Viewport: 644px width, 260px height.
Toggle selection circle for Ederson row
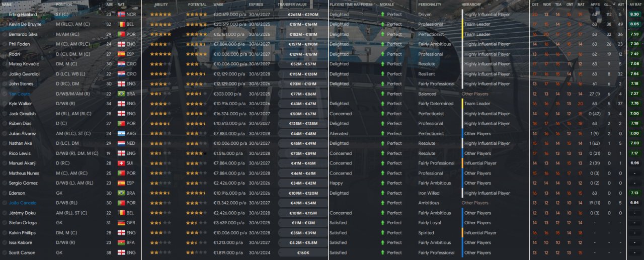pos(5,193)
